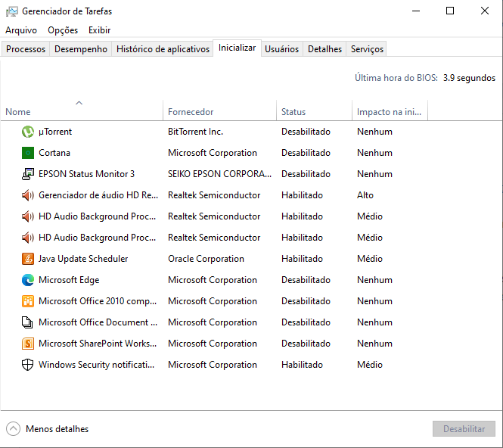The height and width of the screenshot is (448, 503).
Task: Click BitTorrent Inc. vendor cell
Action: [195, 132]
